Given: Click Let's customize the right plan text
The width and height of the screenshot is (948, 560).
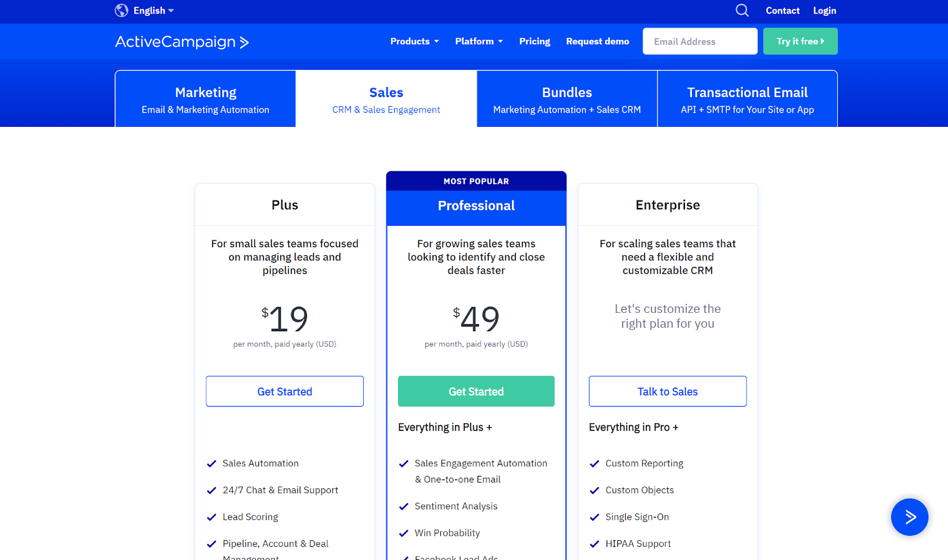Looking at the screenshot, I should (x=668, y=316).
